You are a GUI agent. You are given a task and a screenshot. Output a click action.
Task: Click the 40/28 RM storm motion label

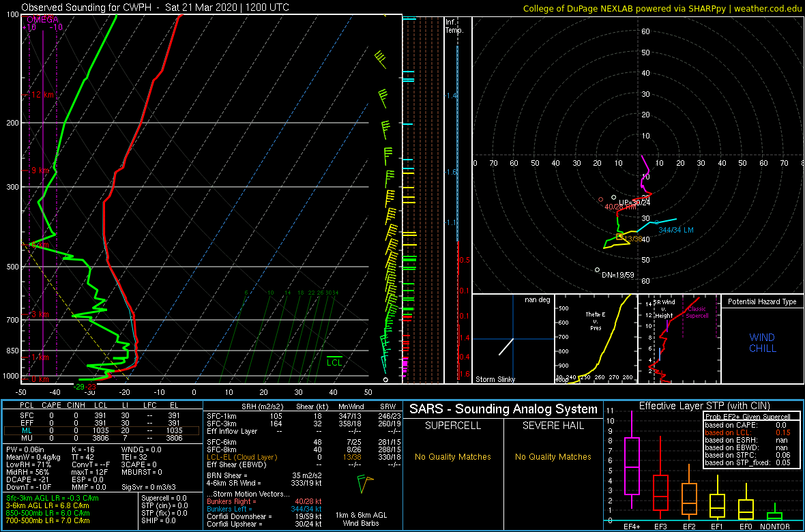(621, 207)
